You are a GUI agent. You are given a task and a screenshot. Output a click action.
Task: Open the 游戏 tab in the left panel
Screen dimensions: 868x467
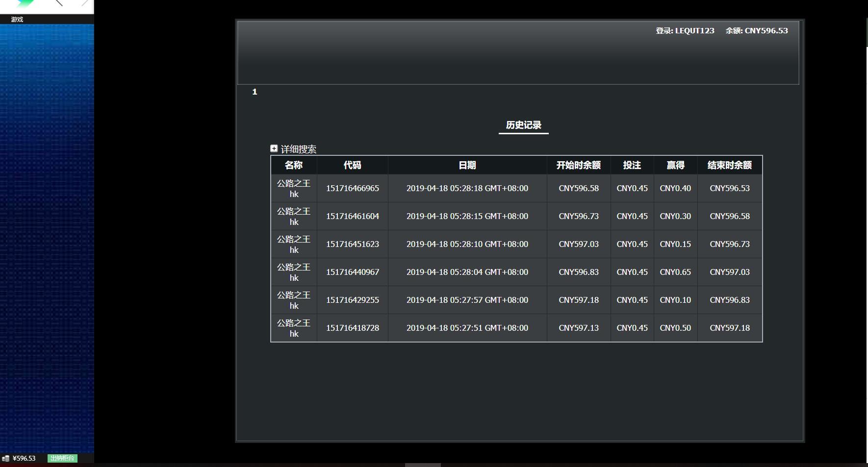point(17,20)
